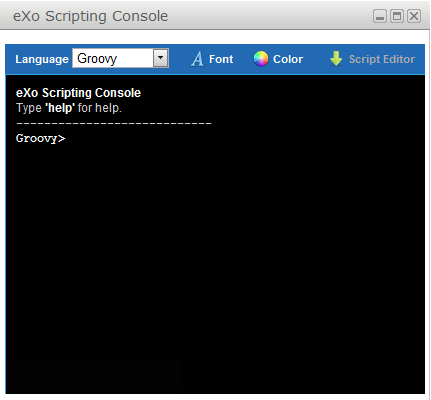
Task: Click the window title bar text
Action: coord(90,16)
